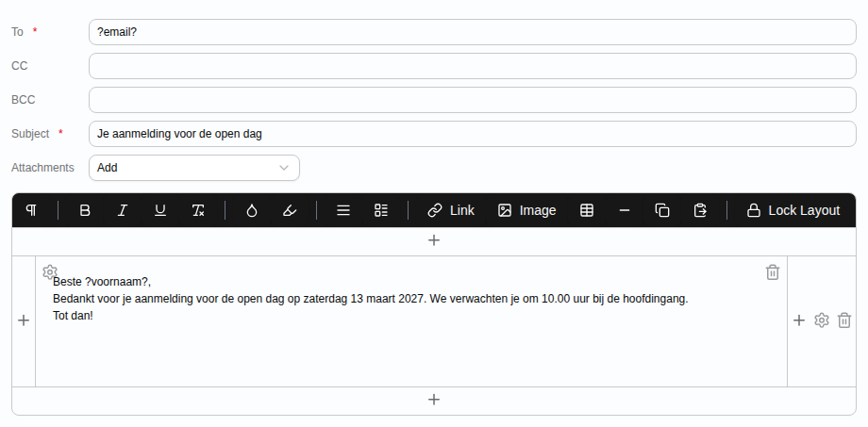This screenshot has width=868, height=427.
Task: Insert an Image
Action: 526,210
